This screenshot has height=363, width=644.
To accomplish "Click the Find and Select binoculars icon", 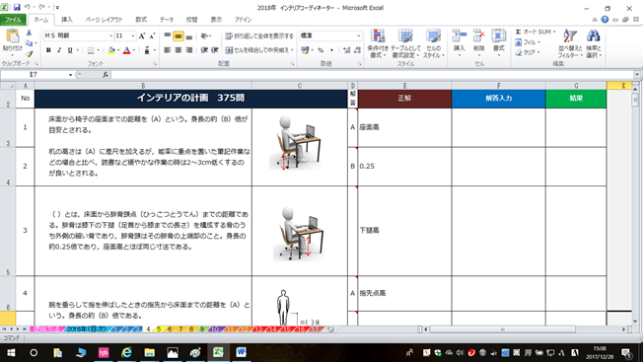I will 593,36.
